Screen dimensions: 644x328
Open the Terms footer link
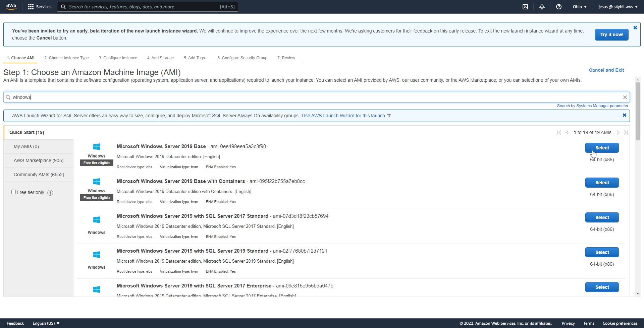[x=588, y=323]
